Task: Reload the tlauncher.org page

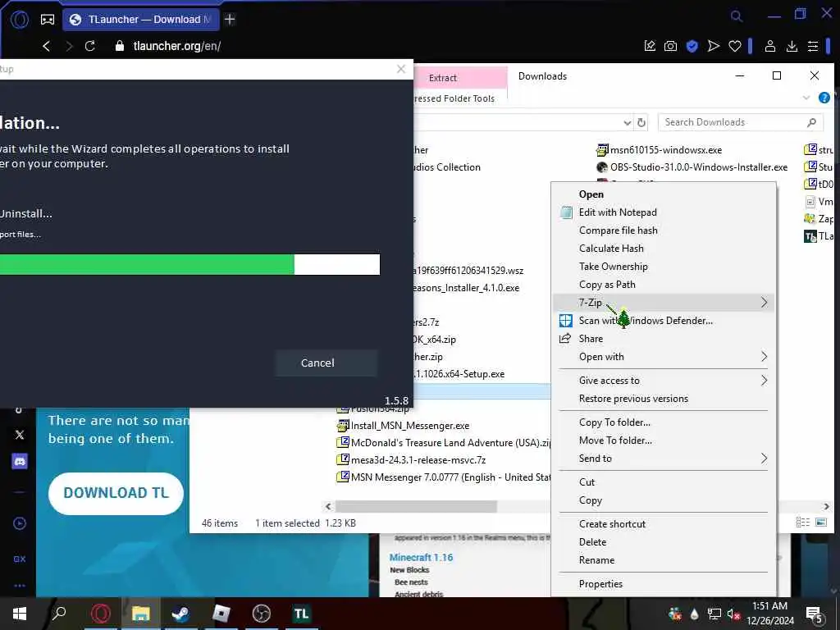Action: (x=90, y=46)
